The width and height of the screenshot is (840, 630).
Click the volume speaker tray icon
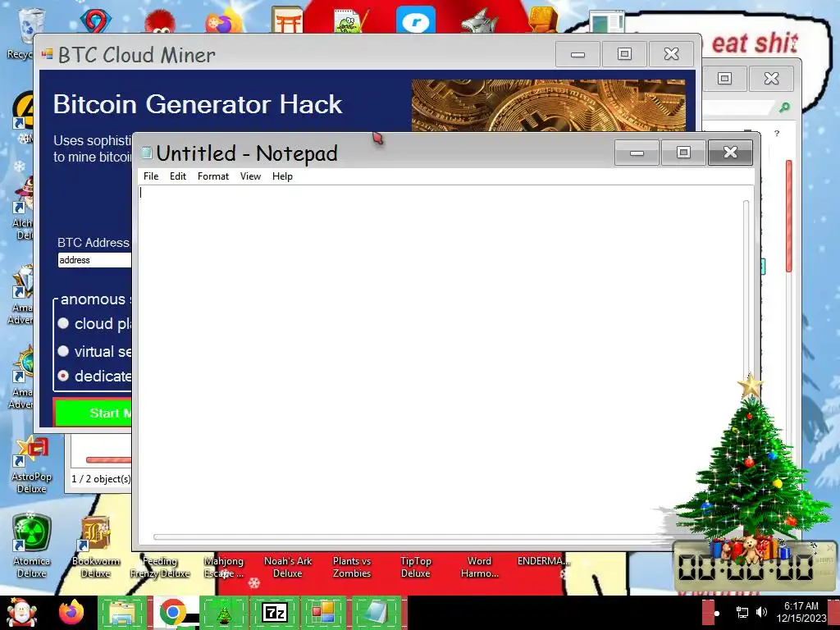(x=761, y=612)
